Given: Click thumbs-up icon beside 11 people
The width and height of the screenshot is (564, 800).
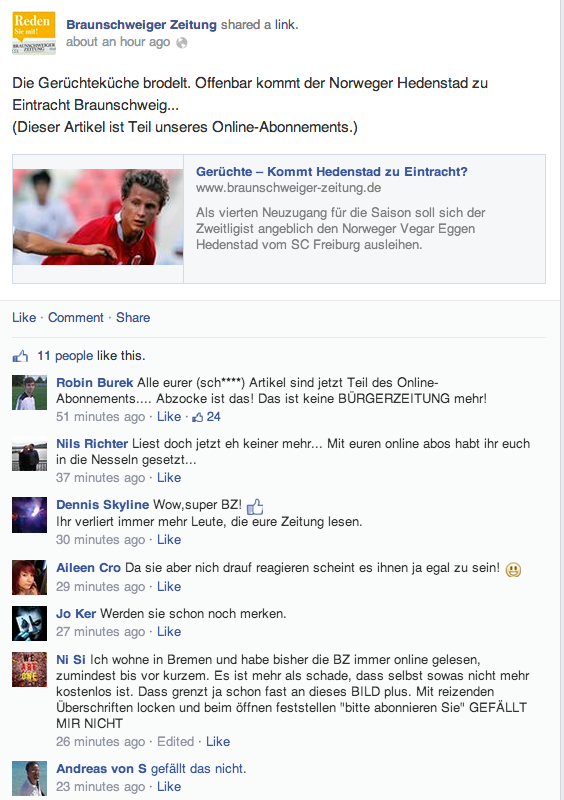Looking at the screenshot, I should pyautogui.click(x=20, y=356).
